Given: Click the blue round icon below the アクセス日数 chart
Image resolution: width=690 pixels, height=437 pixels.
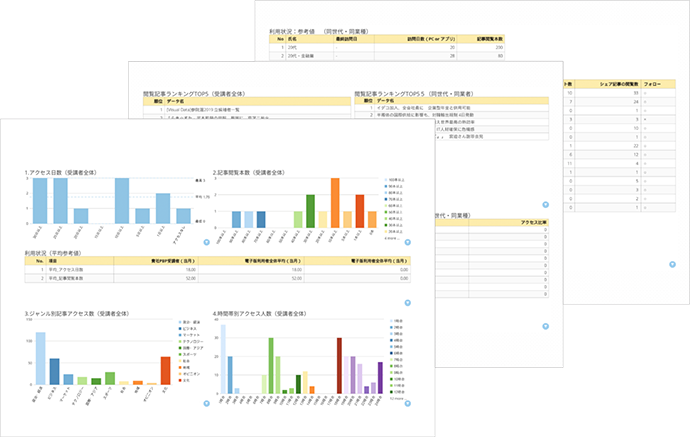Looking at the screenshot, I should (205, 242).
